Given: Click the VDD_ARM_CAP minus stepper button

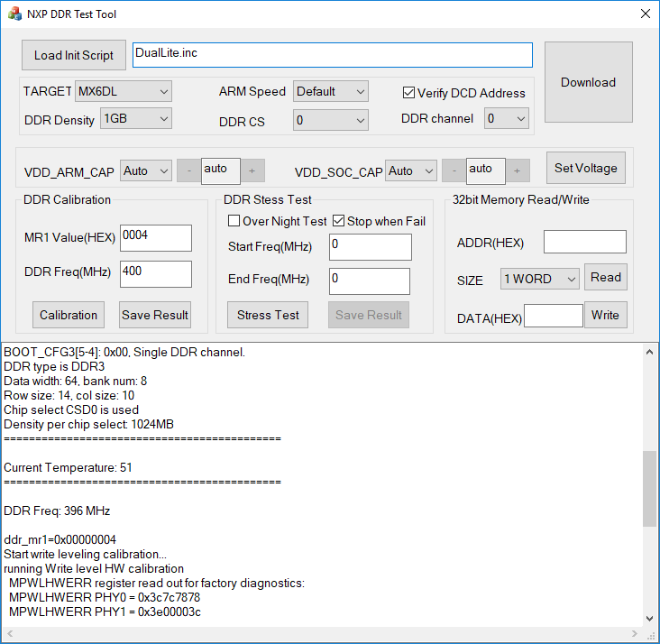Looking at the screenshot, I should 189,170.
